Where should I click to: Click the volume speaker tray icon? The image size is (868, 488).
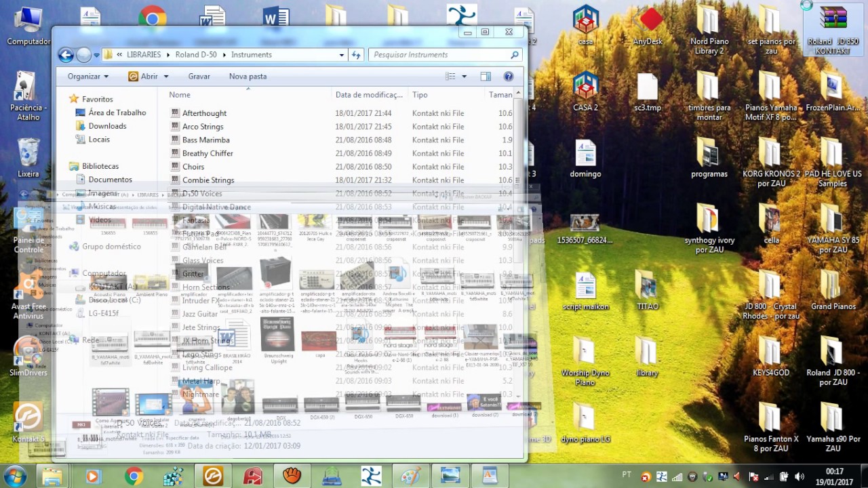tap(799, 476)
